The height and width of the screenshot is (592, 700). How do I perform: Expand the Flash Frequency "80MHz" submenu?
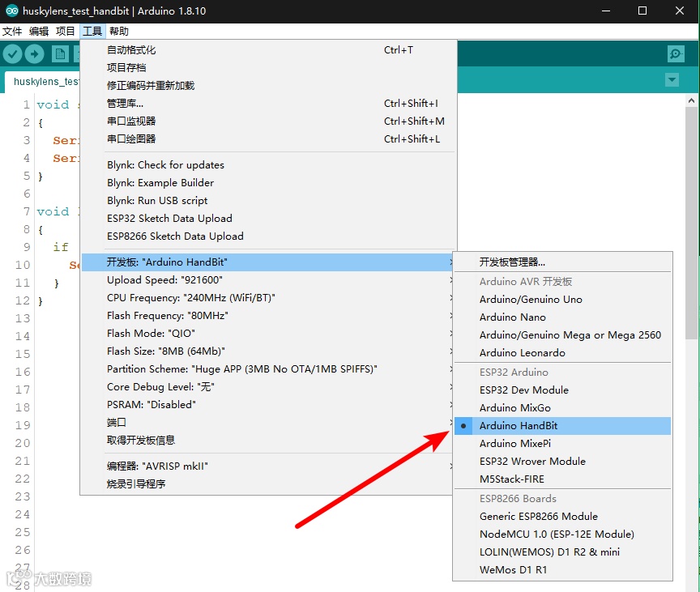(267, 316)
